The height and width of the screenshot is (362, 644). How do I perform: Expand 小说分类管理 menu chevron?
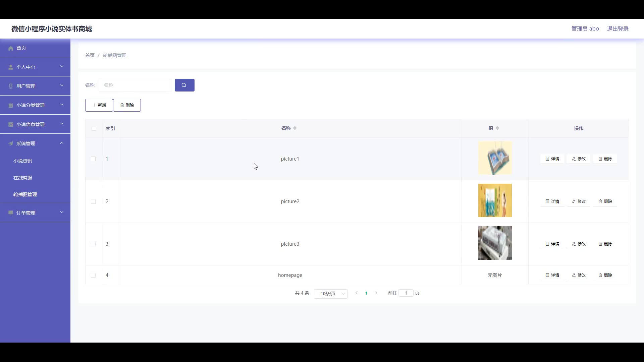(62, 105)
